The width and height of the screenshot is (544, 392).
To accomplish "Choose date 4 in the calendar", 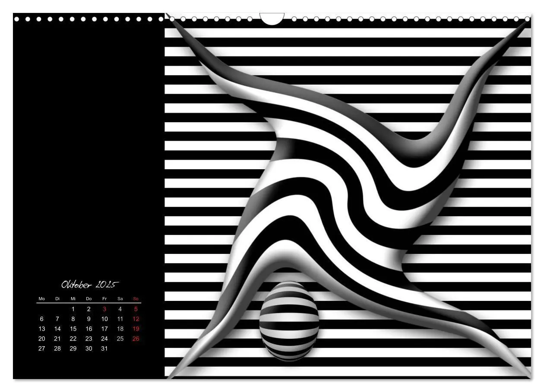I will coord(120,309).
